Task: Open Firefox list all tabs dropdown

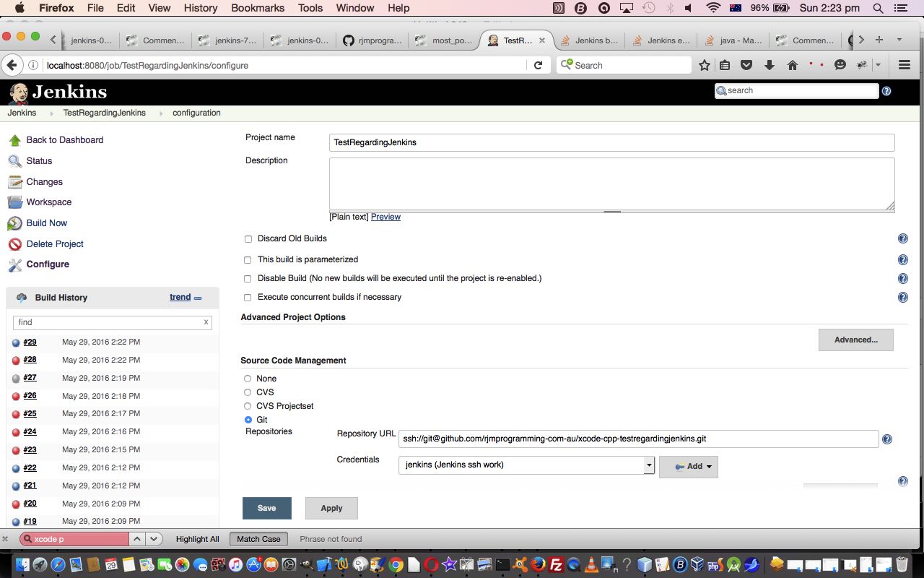Action: 899,40
